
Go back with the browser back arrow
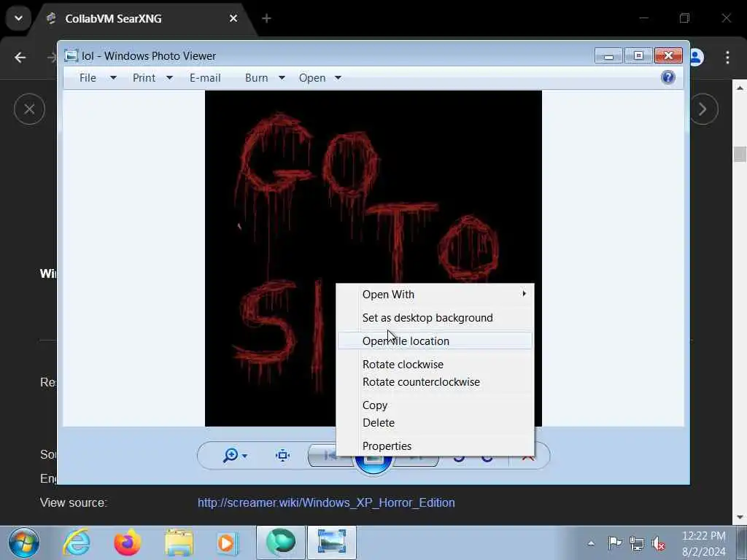click(20, 58)
